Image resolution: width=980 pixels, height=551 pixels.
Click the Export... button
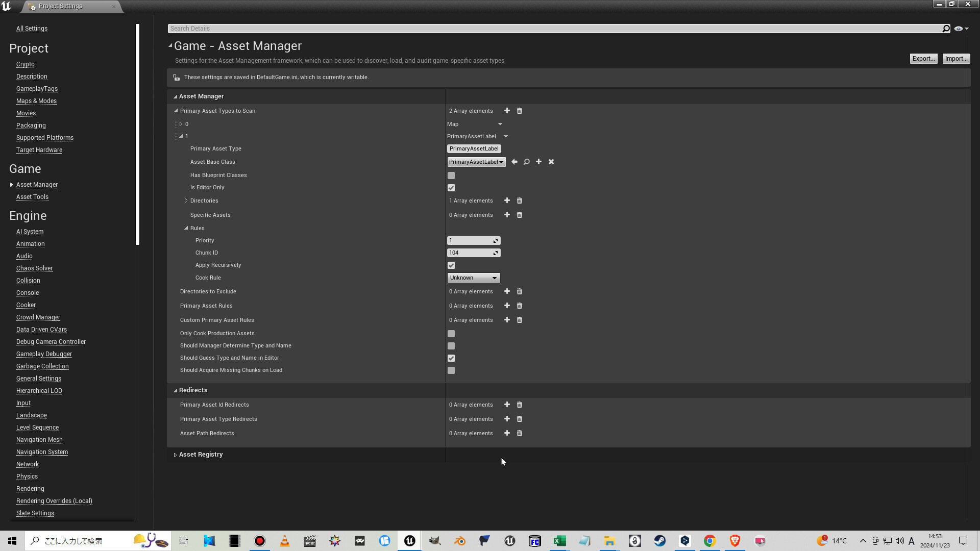923,59
